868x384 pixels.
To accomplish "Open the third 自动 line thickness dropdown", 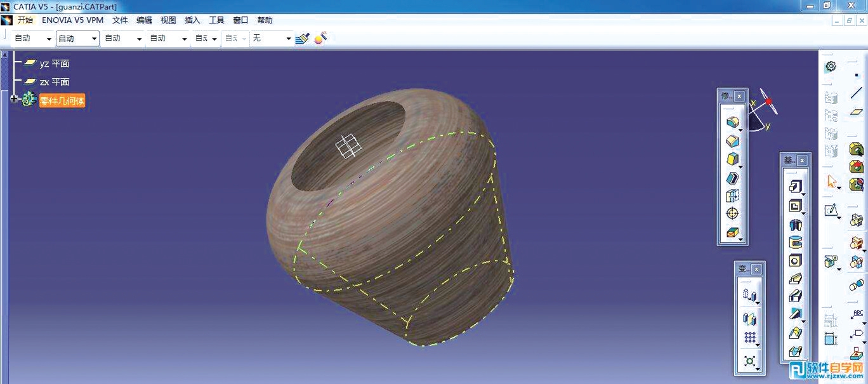I will pos(140,39).
